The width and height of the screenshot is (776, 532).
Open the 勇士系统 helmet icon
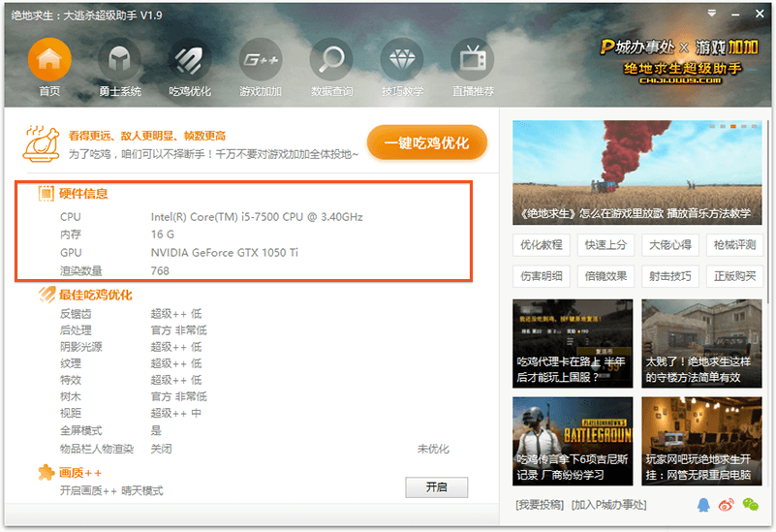coord(120,59)
